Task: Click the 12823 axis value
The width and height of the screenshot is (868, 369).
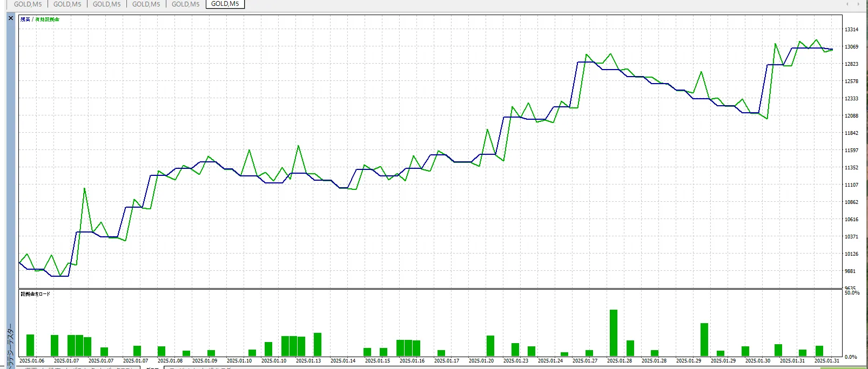Action: (x=852, y=64)
